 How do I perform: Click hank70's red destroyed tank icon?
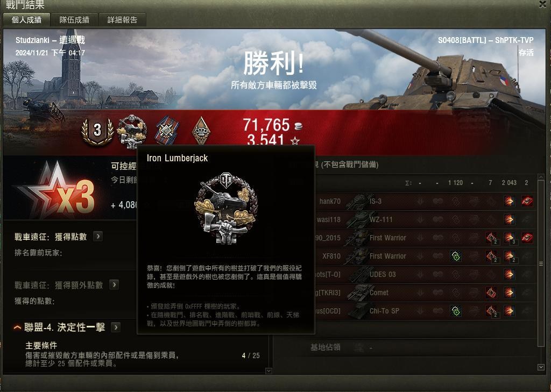(x=527, y=201)
